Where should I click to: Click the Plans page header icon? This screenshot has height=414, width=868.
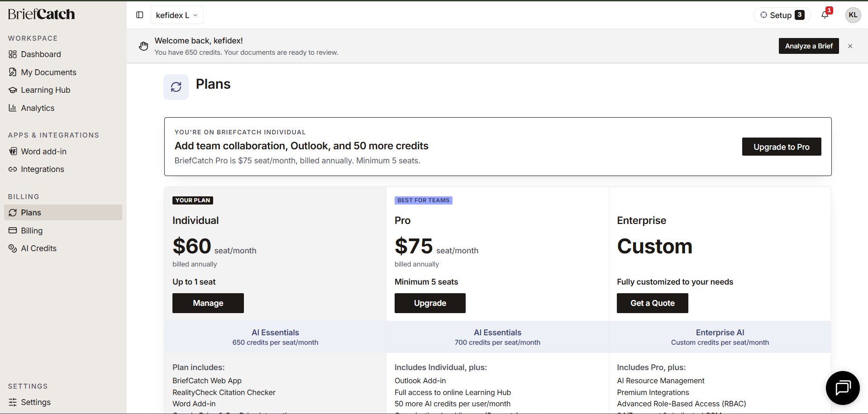176,87
